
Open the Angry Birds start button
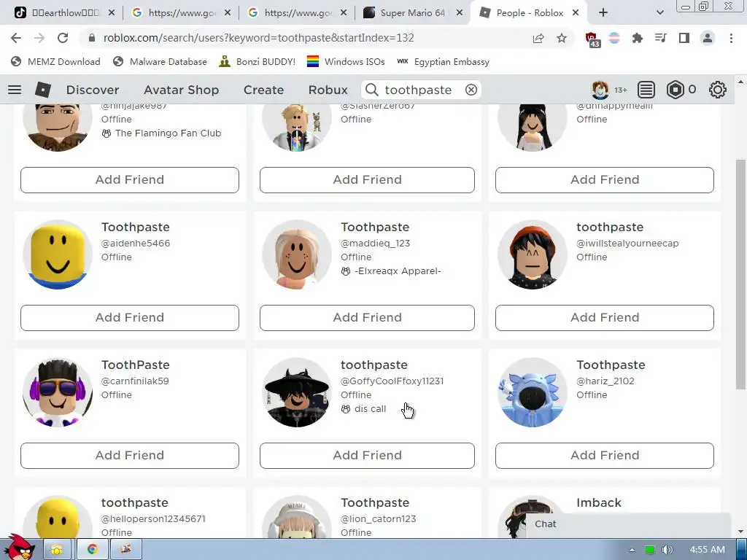point(19,548)
